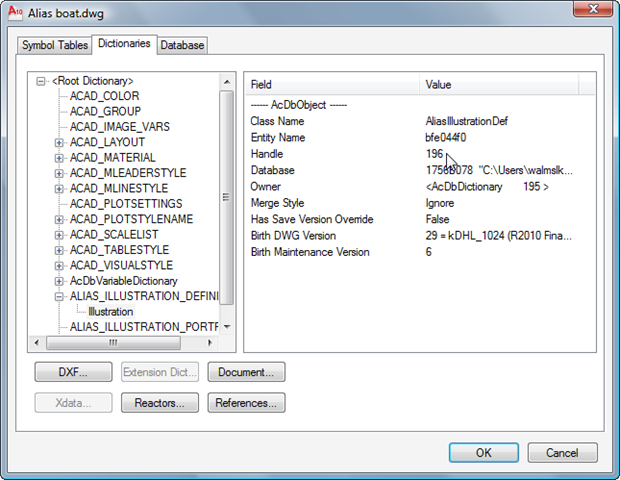Select AcDbVariableDictionary in the tree
This screenshot has width=620, height=480.
point(123,281)
